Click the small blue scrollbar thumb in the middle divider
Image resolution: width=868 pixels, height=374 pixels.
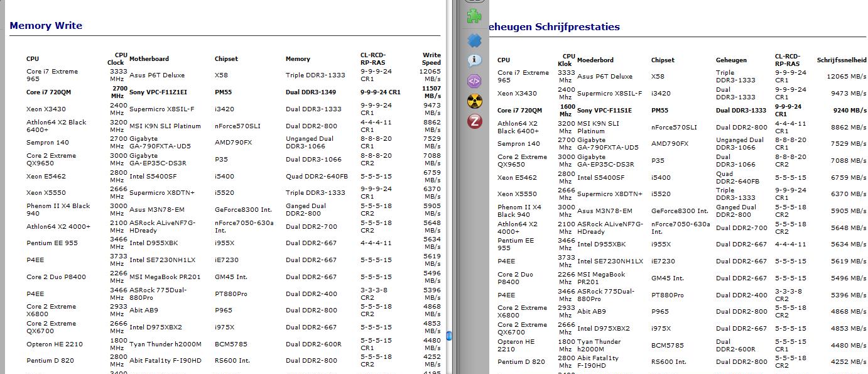449,336
